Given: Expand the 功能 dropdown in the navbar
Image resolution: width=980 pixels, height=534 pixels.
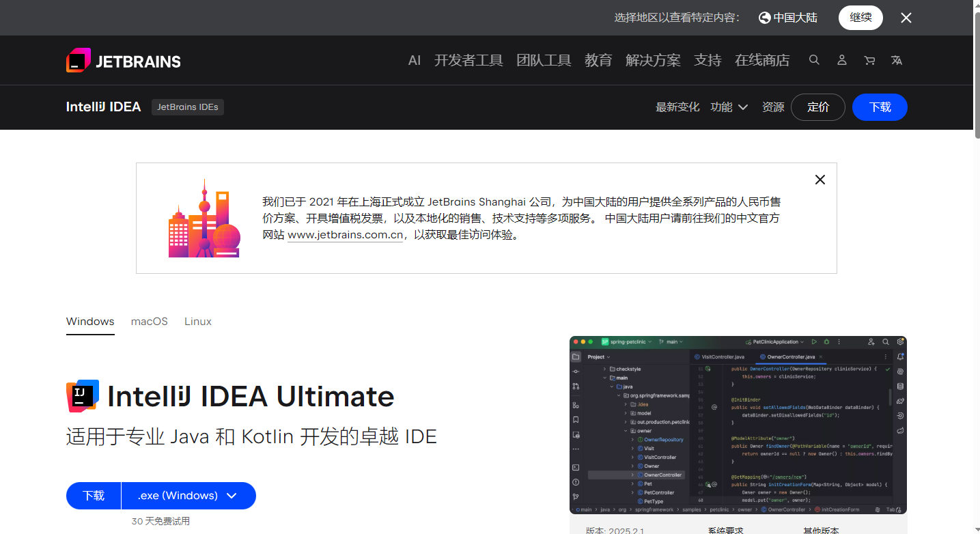Looking at the screenshot, I should pyautogui.click(x=729, y=107).
